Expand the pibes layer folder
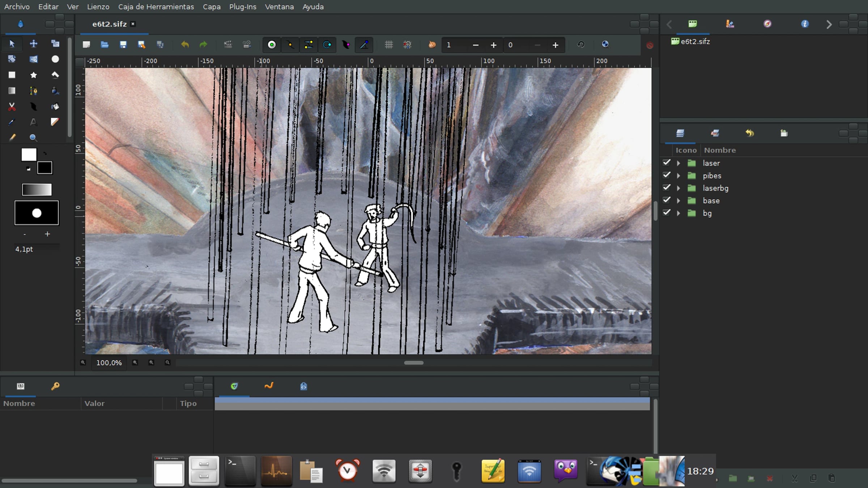The width and height of the screenshot is (868, 488). (x=678, y=176)
